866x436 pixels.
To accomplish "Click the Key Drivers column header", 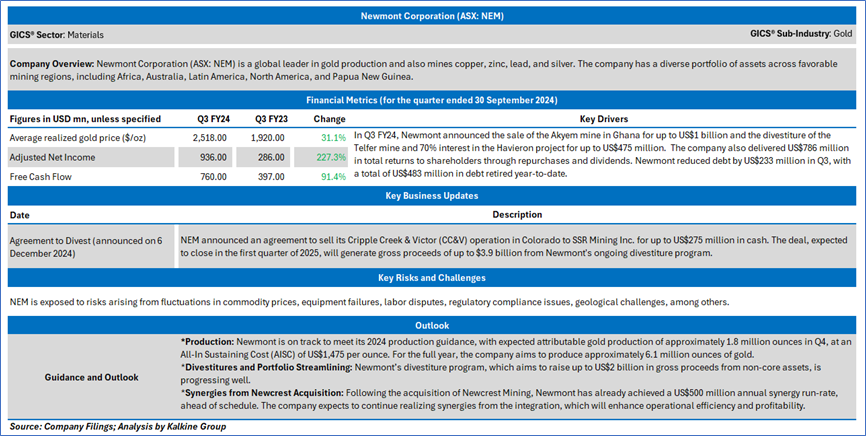I will (604, 119).
